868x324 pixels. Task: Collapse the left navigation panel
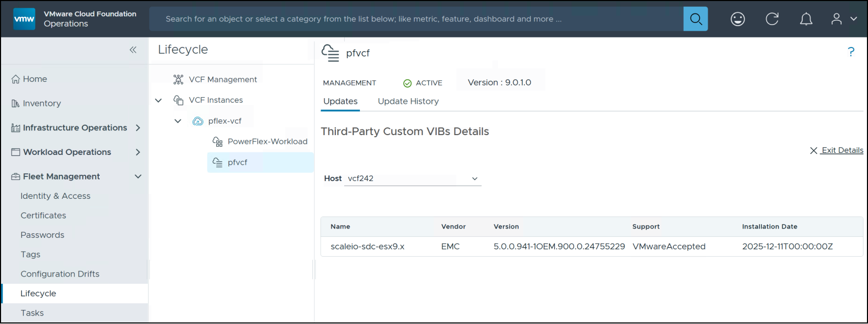tap(133, 50)
